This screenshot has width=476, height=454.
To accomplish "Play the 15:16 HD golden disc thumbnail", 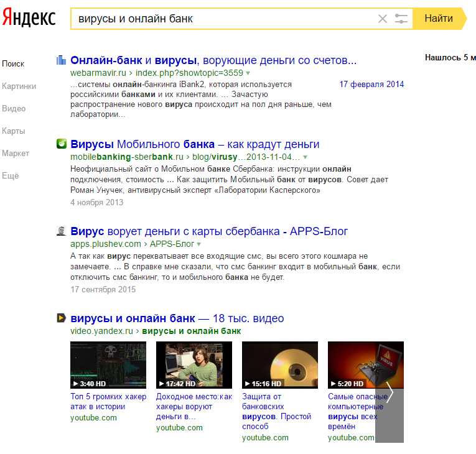I will 280,365.
